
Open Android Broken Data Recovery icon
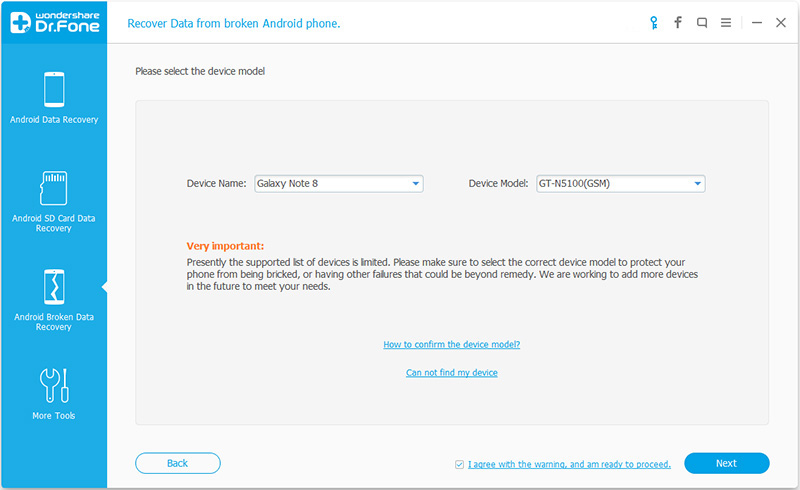point(54,287)
